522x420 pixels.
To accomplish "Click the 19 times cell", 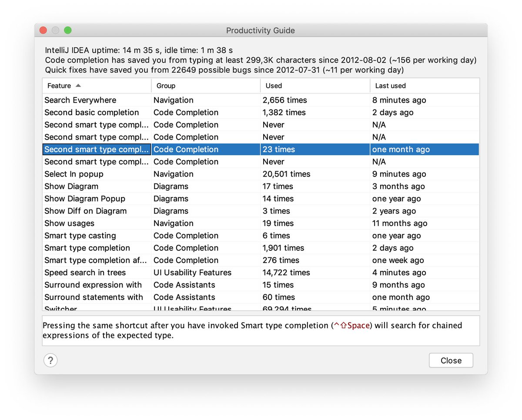I will tap(315, 223).
